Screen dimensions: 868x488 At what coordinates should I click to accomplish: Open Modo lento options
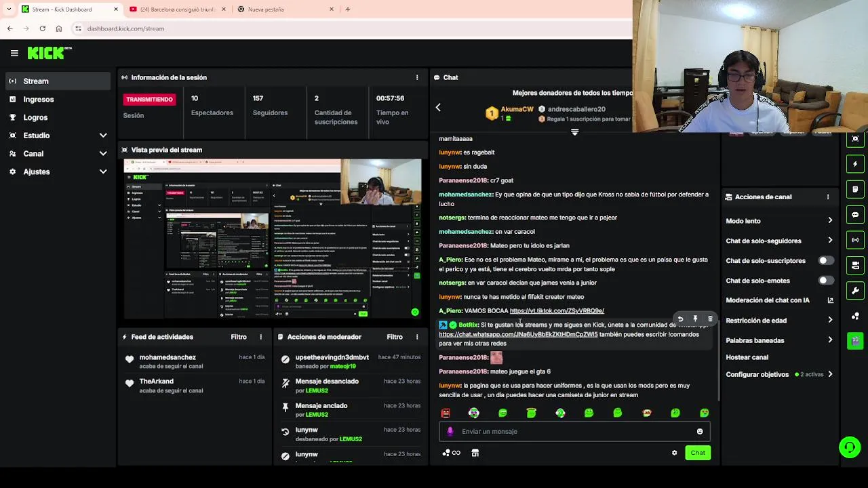(778, 221)
